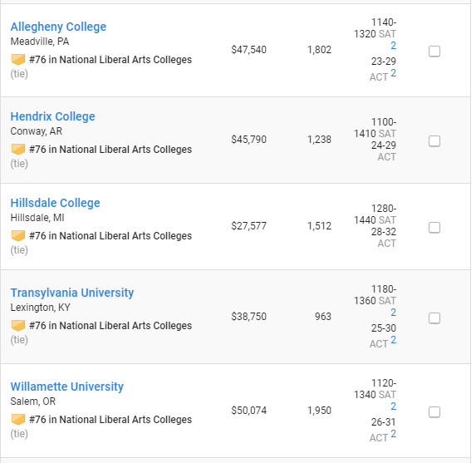Open footnote 2 beside Willamette's ACT score
The width and height of the screenshot is (476, 463).
click(394, 434)
